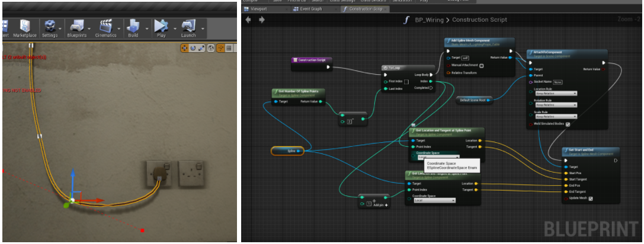Click the Set Start and End exec output pin
The image size is (644, 244).
point(615,160)
